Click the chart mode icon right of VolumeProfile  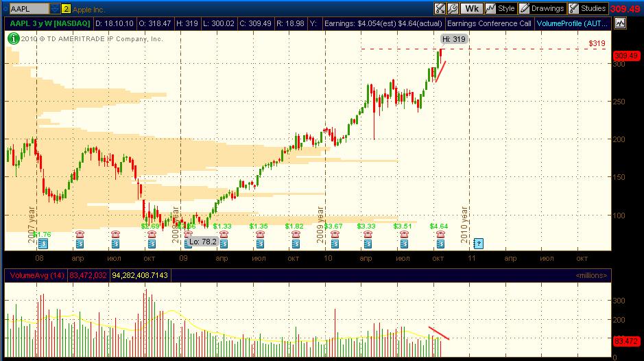coord(620,23)
